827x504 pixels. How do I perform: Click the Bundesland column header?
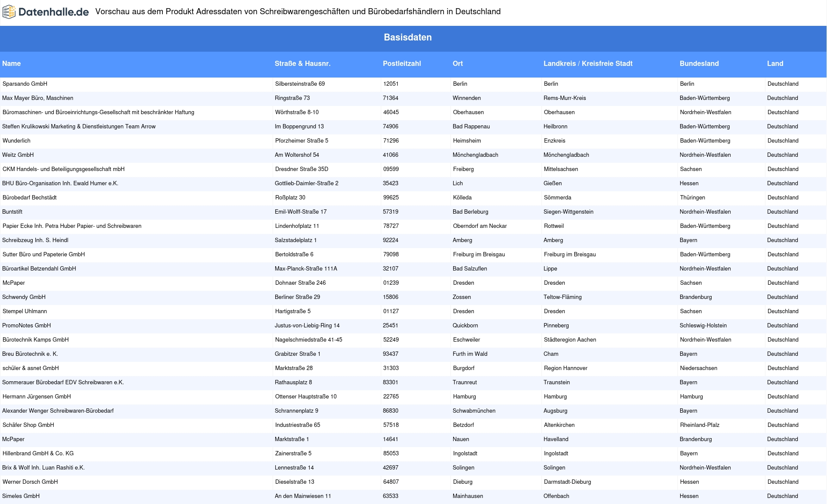(x=699, y=64)
